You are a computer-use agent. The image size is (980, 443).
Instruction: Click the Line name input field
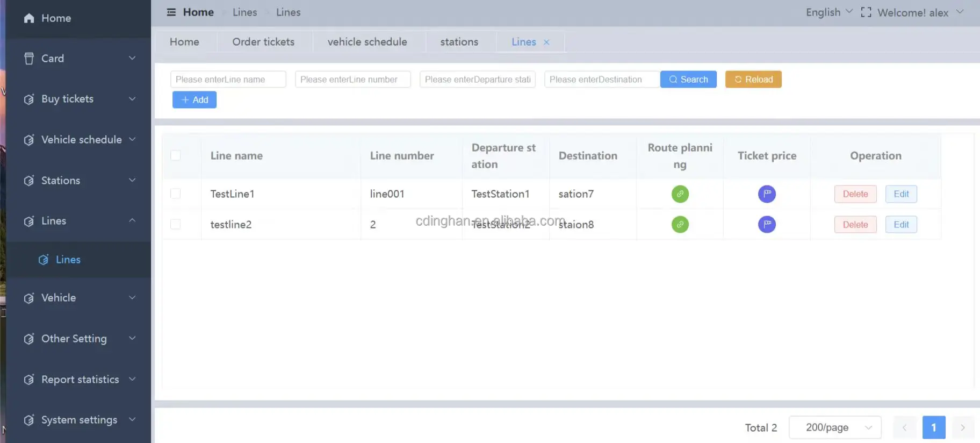(228, 80)
